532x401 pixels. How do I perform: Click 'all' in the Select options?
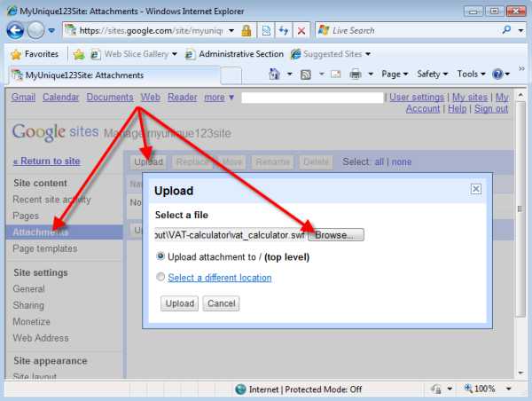point(379,162)
